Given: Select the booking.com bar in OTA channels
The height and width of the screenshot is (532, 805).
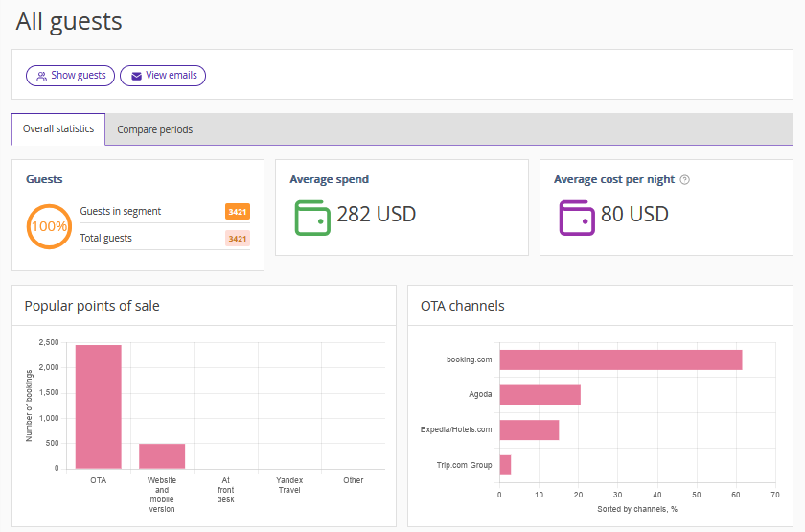Looking at the screenshot, I should click(x=620, y=359).
